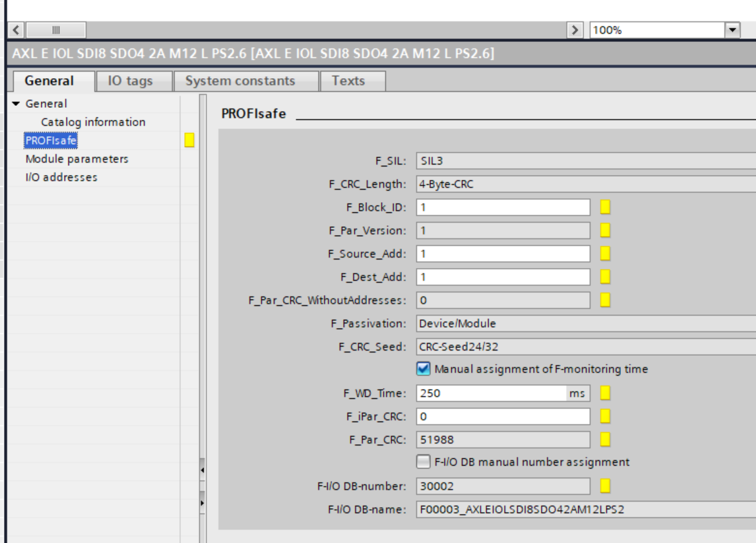Open the F_CRC_Seed dropdown
The height and width of the screenshot is (543, 756).
point(586,347)
